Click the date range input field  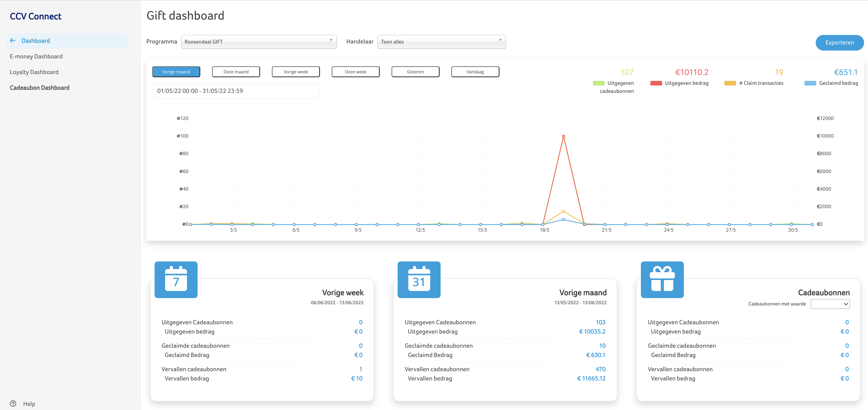(235, 91)
